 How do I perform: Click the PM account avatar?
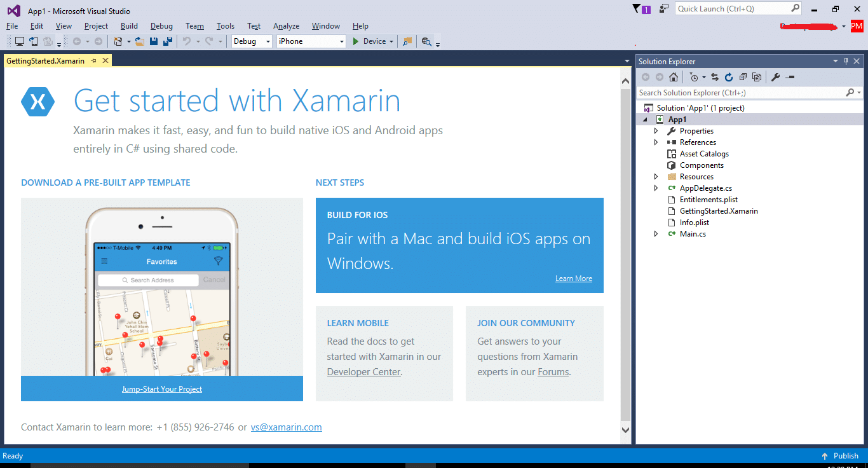coord(857,26)
